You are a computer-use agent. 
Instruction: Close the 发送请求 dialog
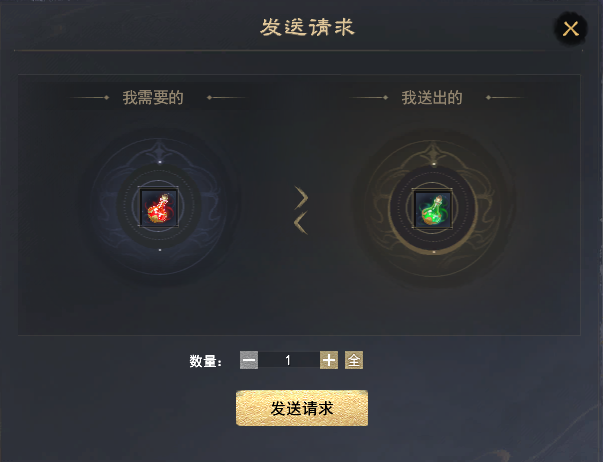(x=571, y=28)
